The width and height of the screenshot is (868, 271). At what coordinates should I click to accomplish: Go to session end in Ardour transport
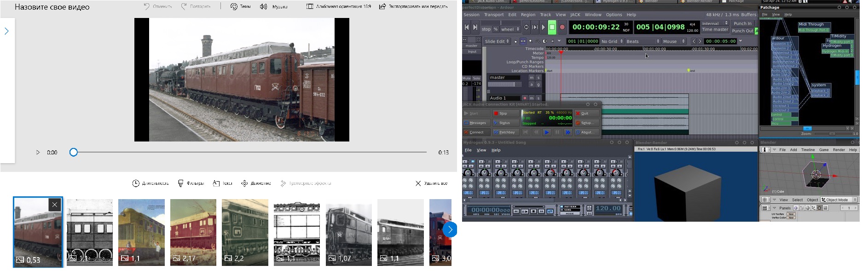click(x=475, y=27)
